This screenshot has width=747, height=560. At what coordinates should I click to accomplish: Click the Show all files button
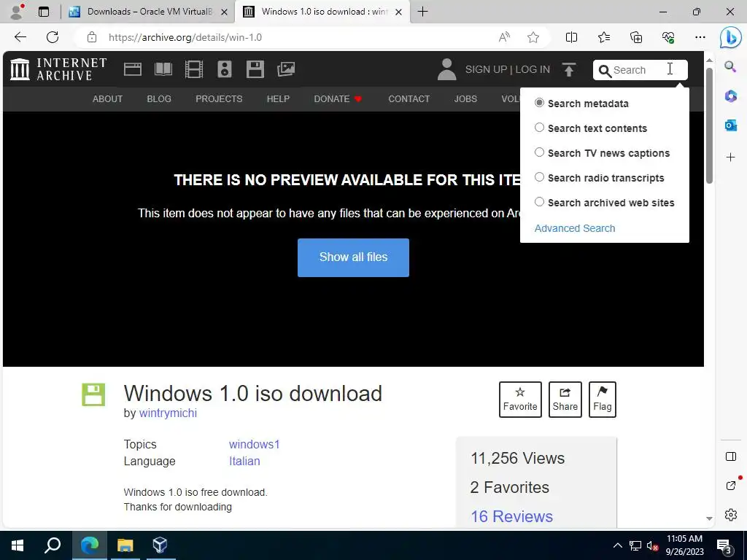(x=354, y=257)
